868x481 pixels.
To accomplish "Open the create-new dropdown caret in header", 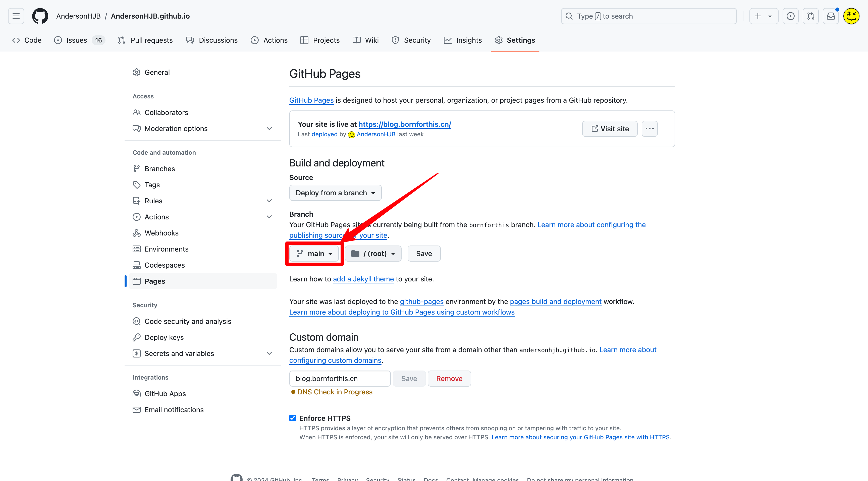I will (770, 16).
